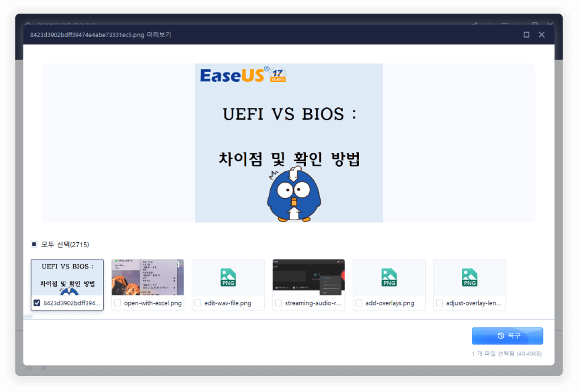Check the adjust-overlay-len... checkbox

pos(439,303)
